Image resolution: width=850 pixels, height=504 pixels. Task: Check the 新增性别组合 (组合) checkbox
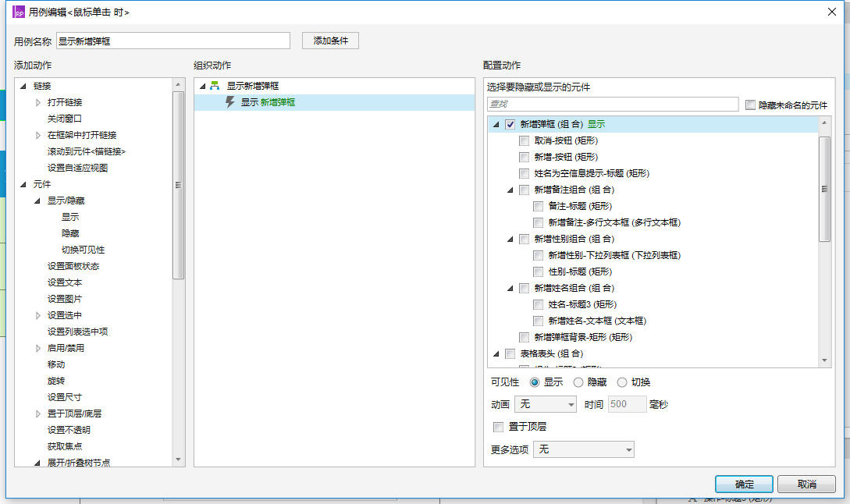[x=525, y=239]
